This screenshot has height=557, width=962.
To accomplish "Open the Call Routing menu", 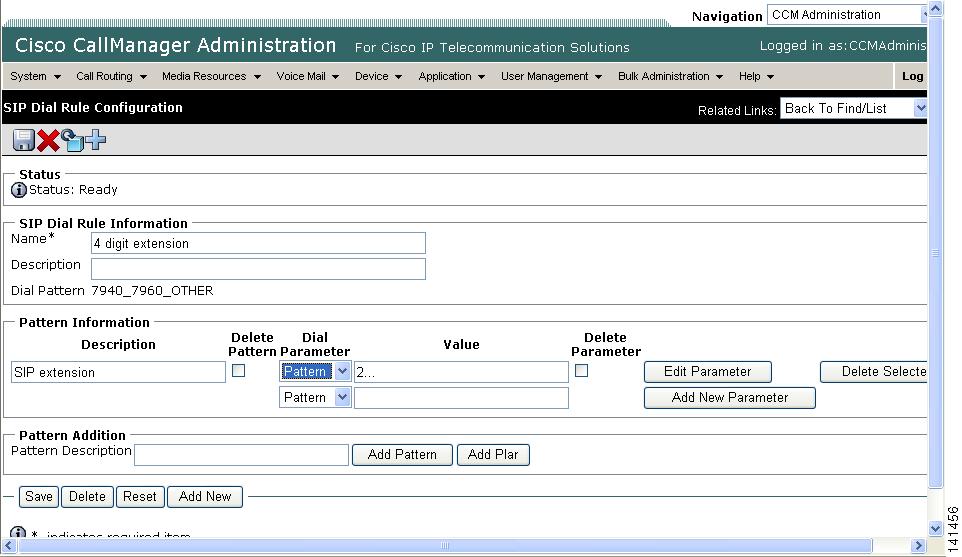I will [111, 77].
